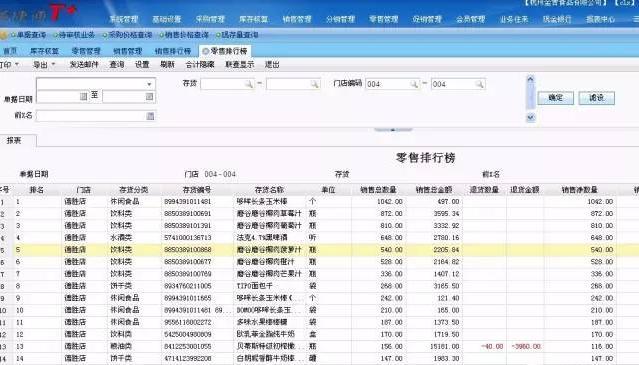This screenshot has height=365, width=639.
Task: Click filter panel scroll-down arrow
Action: [530, 117]
